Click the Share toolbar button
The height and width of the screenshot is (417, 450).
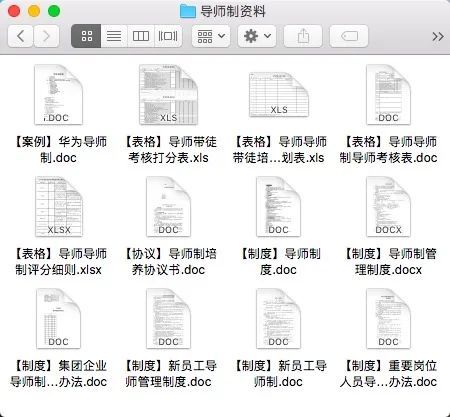click(303, 36)
